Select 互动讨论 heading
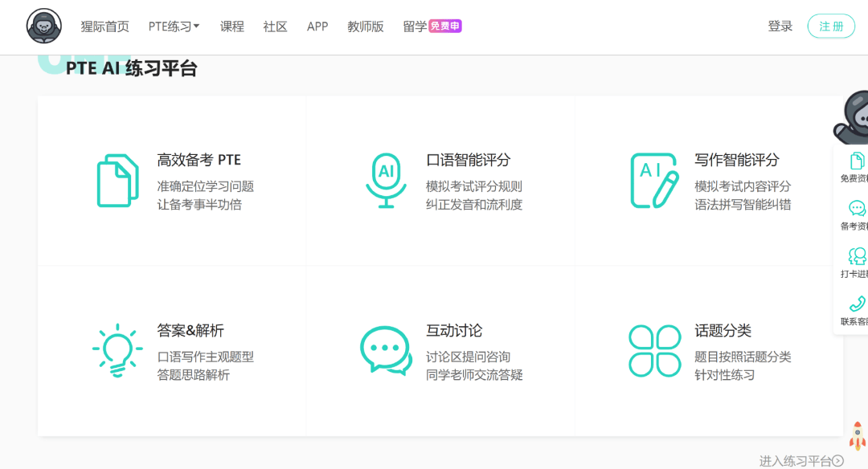 454,330
